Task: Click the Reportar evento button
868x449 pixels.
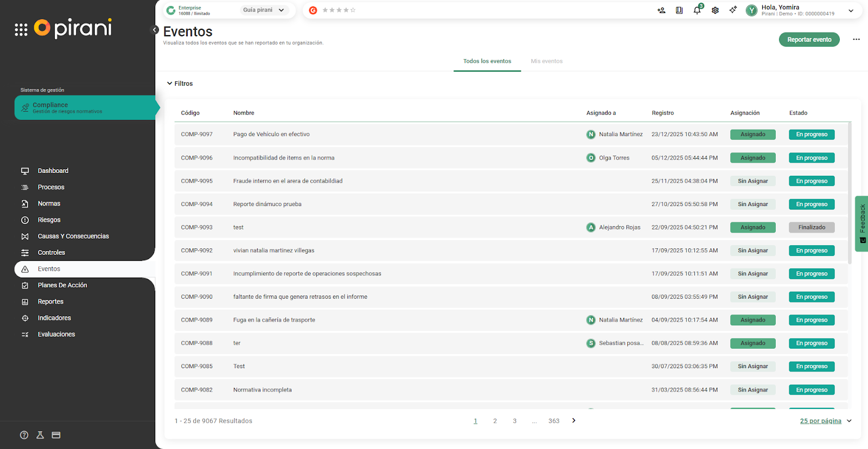Action: tap(809, 40)
